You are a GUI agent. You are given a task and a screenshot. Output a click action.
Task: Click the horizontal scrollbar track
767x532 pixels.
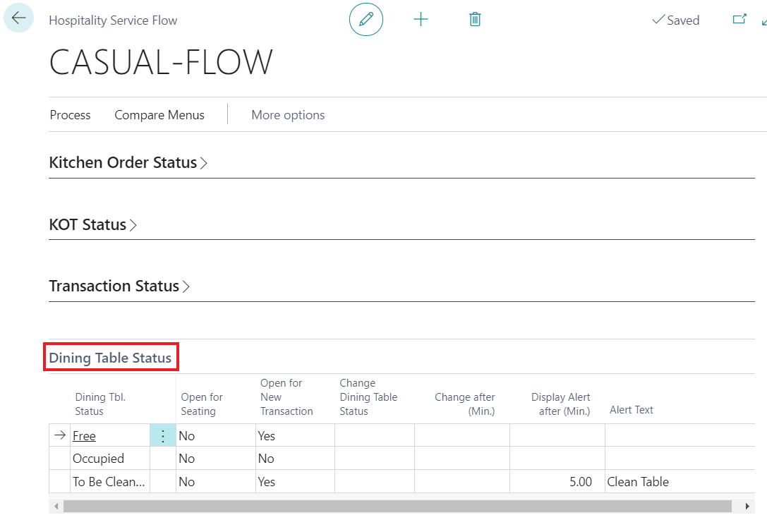tap(395, 507)
